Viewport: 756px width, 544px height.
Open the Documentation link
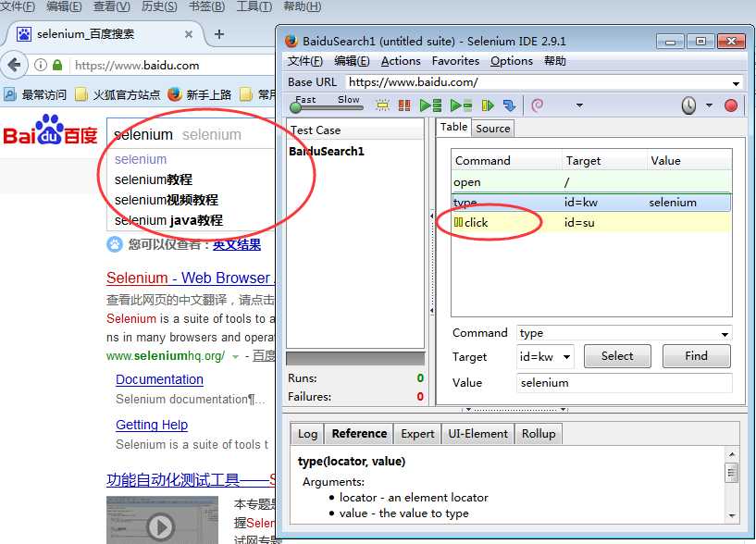pos(159,379)
